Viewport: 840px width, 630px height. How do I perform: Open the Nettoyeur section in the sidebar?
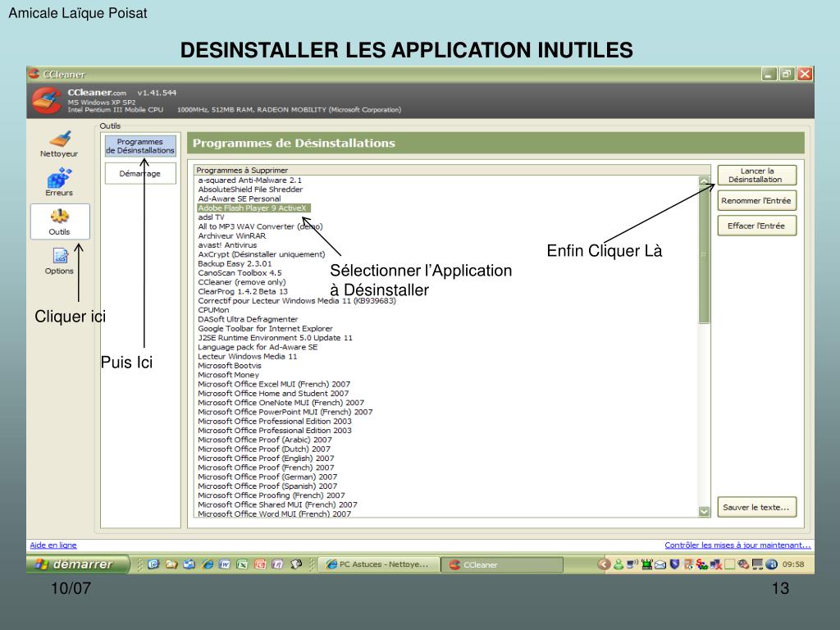coord(59,144)
